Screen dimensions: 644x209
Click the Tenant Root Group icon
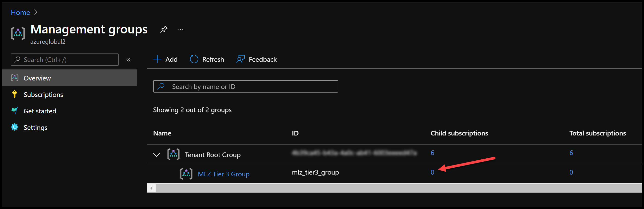[x=173, y=154]
